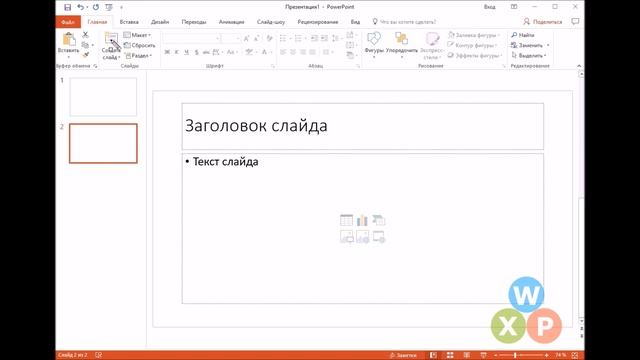Insert video via placeholder icon
The width and height of the screenshot is (640, 360).
pos(379,237)
